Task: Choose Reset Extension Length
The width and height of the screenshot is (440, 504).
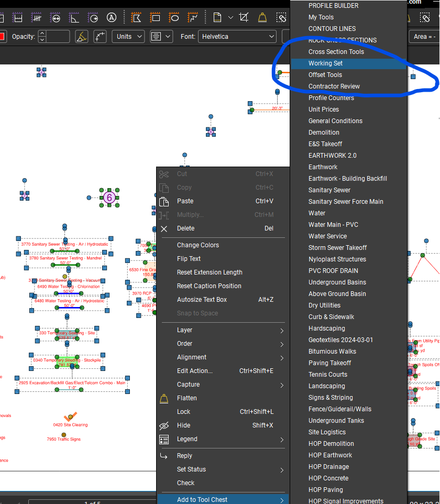Action: 223,272
